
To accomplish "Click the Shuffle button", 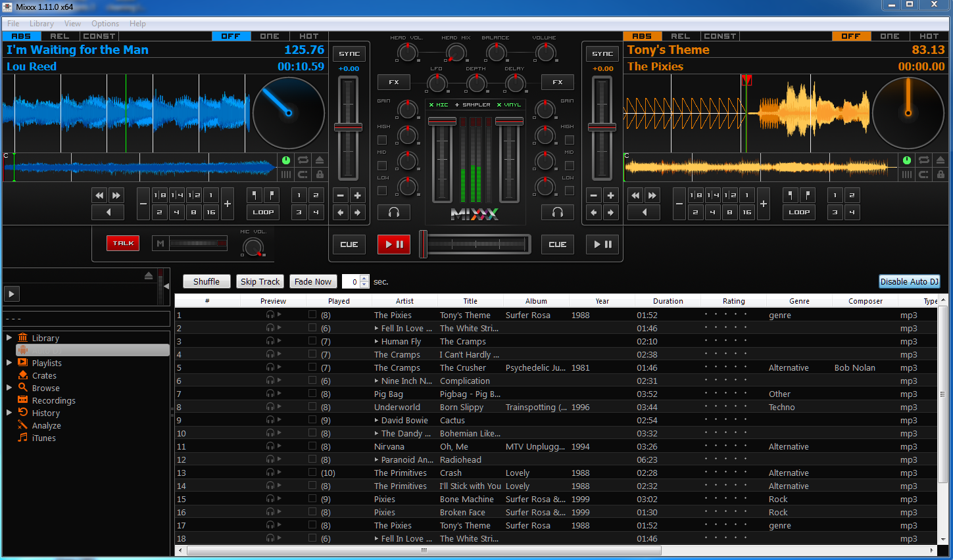I will click(x=207, y=281).
